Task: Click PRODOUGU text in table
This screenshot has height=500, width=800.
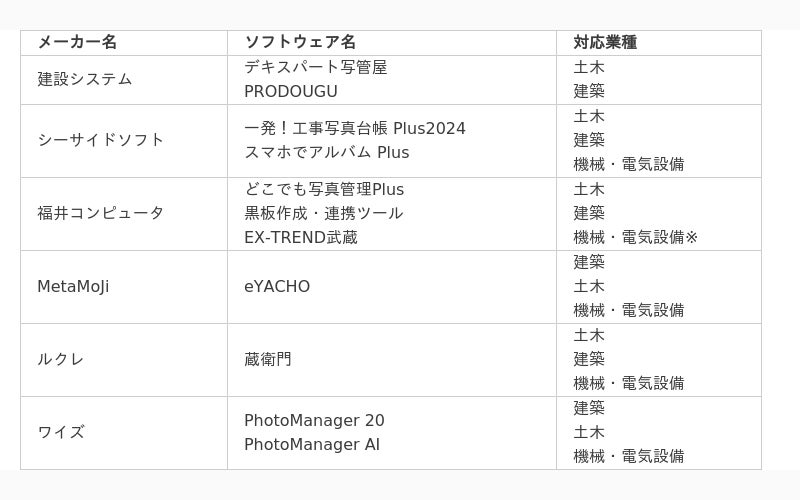Action: 291,91
